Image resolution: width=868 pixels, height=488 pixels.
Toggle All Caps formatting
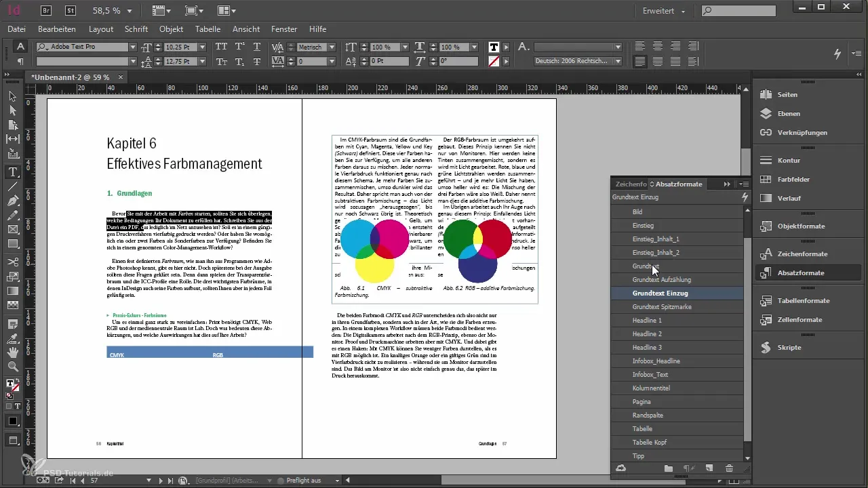[221, 47]
